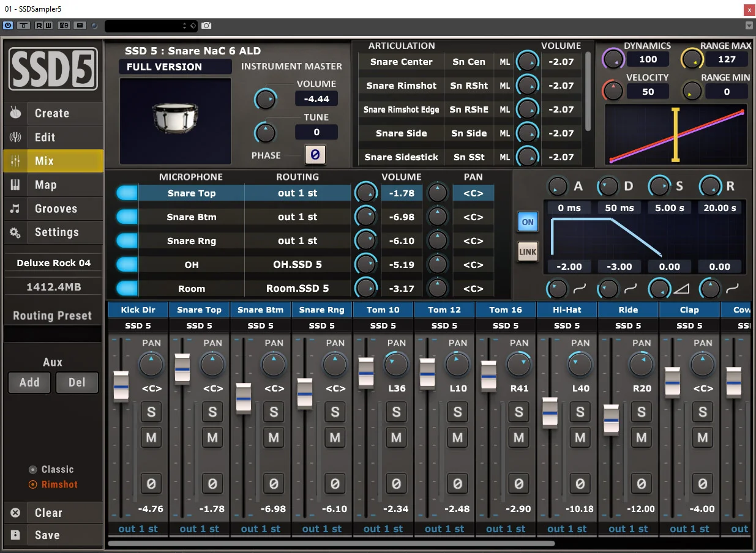Open the Routing Preset field
Image resolution: width=756 pixels, height=553 pixels.
[x=53, y=334]
